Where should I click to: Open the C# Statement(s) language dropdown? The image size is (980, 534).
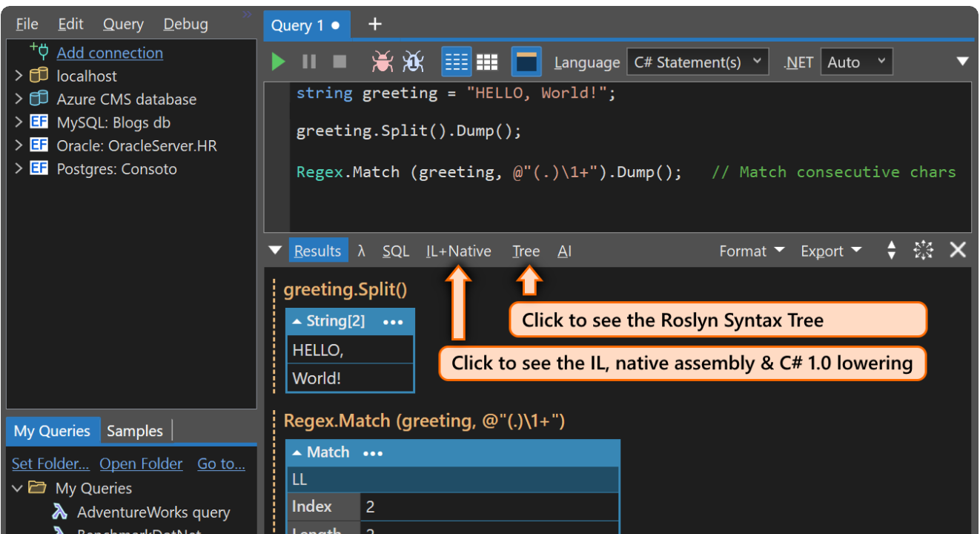coord(698,62)
